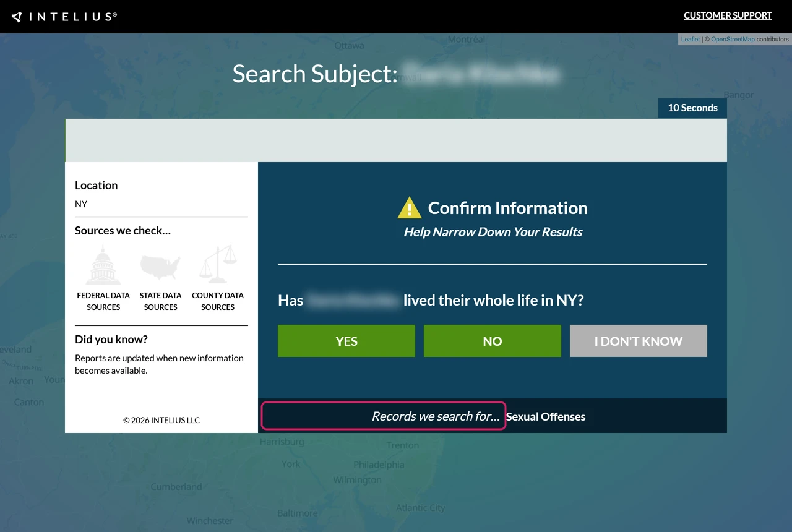Click the 2026 INTELIUS LLC copyright
The image size is (792, 532).
(x=161, y=420)
